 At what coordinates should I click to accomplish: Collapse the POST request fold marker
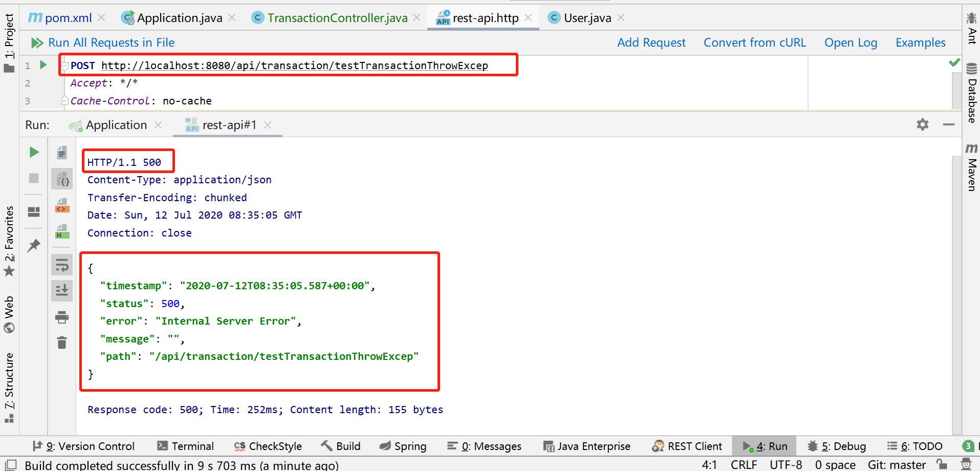65,66
